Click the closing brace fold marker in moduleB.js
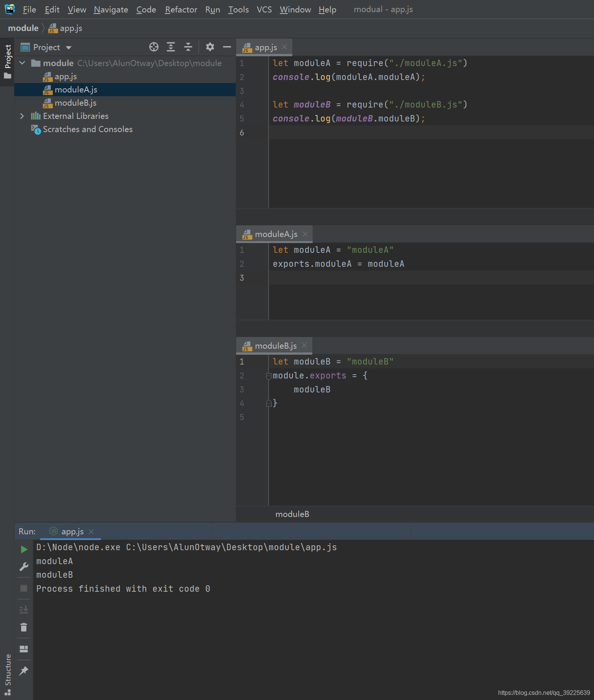This screenshot has height=700, width=594. click(269, 403)
